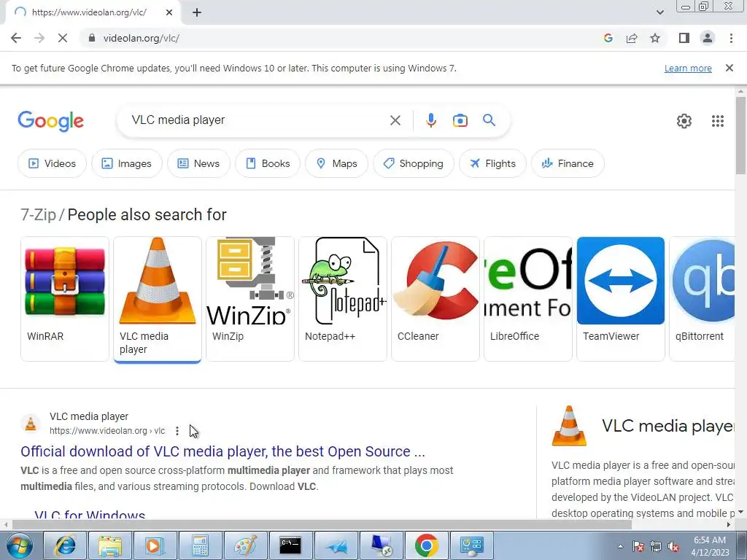Screen dimensions: 747x560
Task: Click the Action Center flag icon
Action: [x=638, y=547]
